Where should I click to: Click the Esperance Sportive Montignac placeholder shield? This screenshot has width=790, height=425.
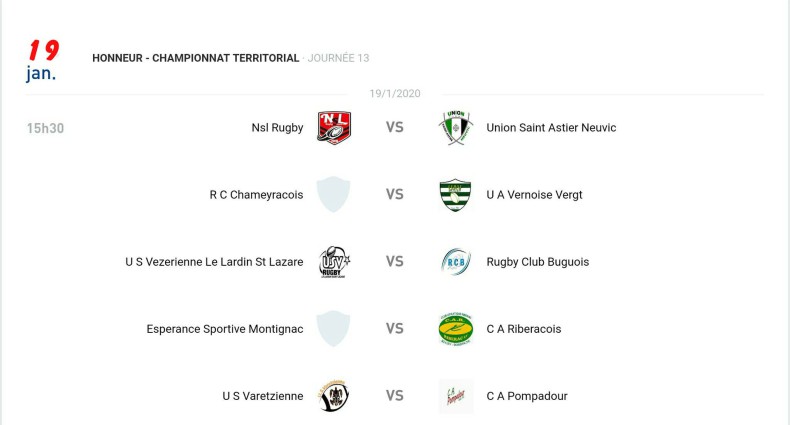click(x=334, y=329)
